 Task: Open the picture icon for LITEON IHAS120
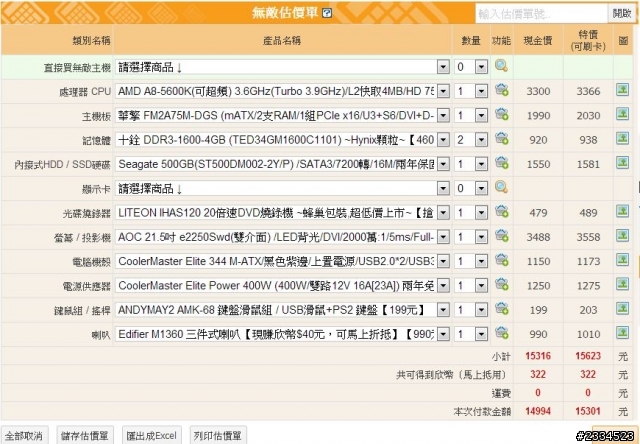[x=622, y=211]
